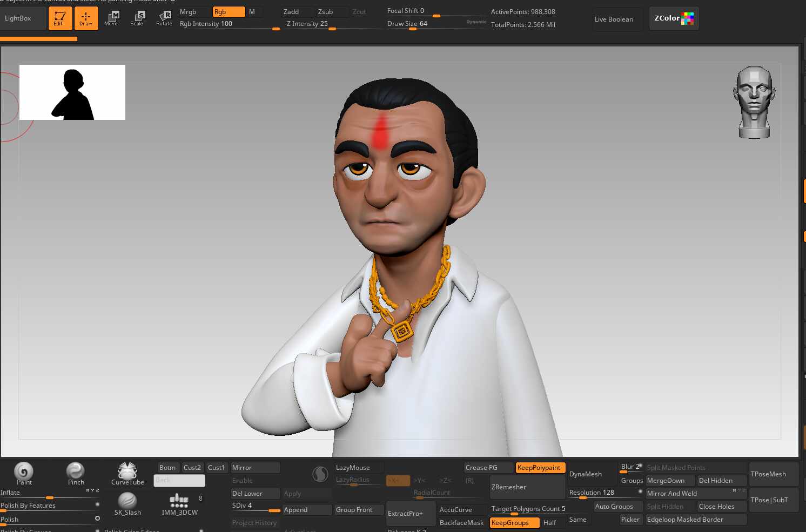The image size is (806, 532).
Task: Click the Focal Shift slider
Action: pyautogui.click(x=436, y=11)
